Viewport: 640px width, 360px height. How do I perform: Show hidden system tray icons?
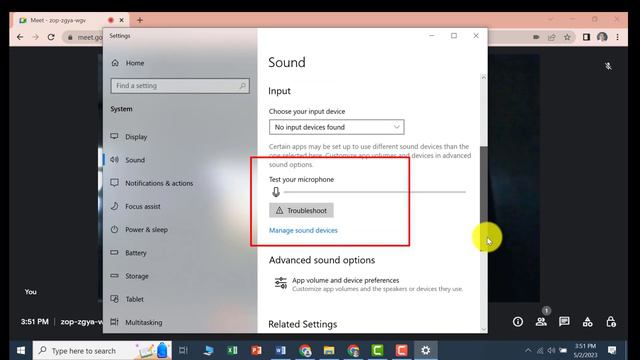(528, 350)
